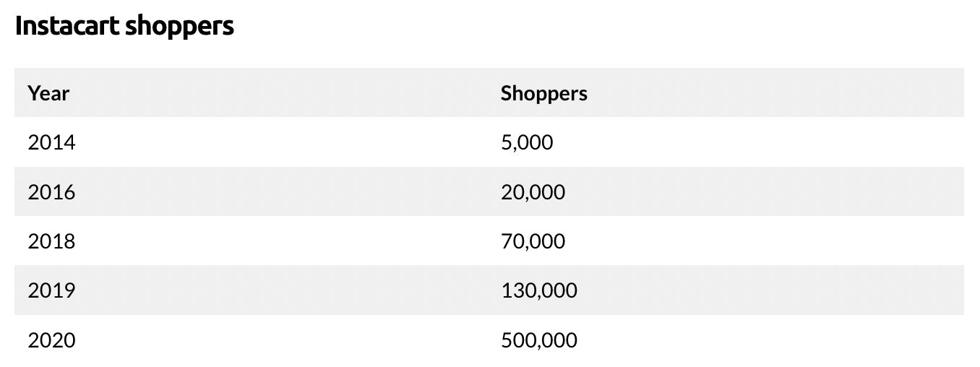The image size is (980, 367).
Task: Click the word Instacart in the title
Action: tap(66, 26)
